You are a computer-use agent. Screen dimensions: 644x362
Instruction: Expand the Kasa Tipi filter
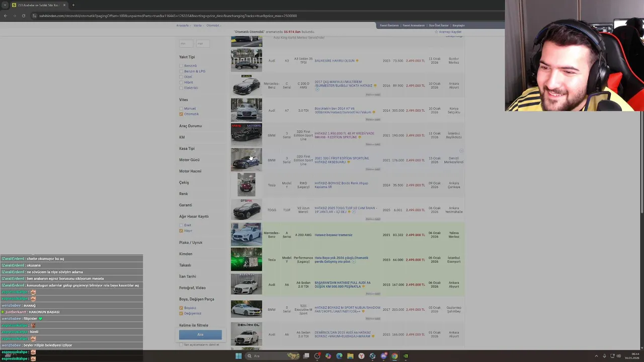coord(187,148)
